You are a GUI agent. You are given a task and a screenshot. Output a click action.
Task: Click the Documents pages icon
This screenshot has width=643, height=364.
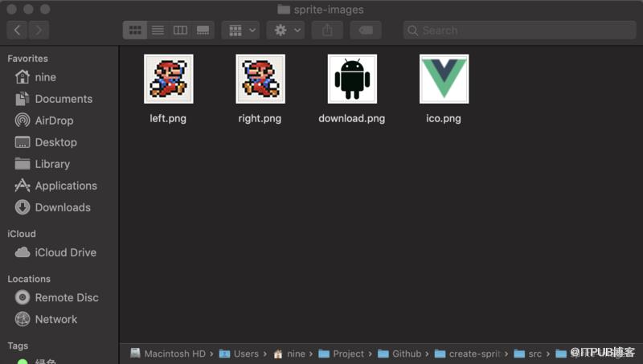coord(23,98)
